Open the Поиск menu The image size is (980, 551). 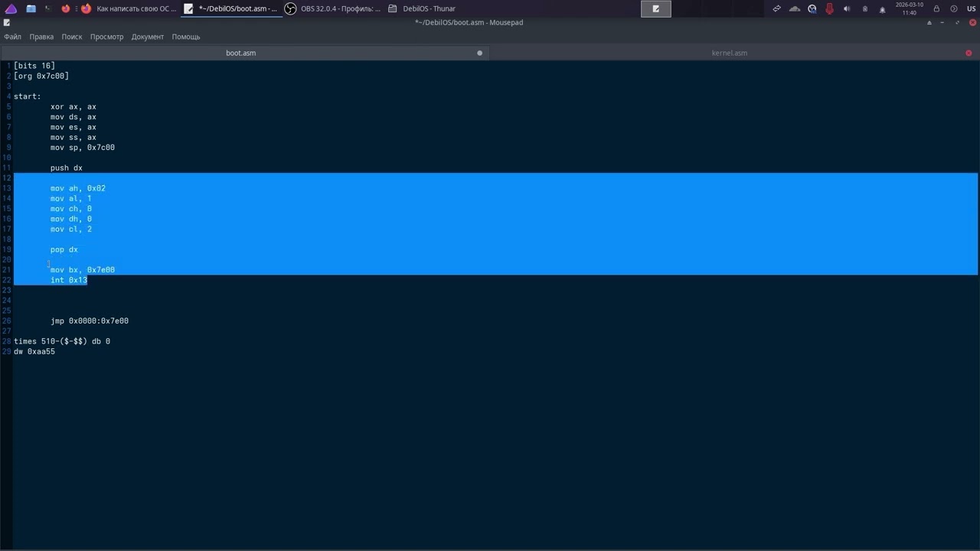[x=72, y=37]
